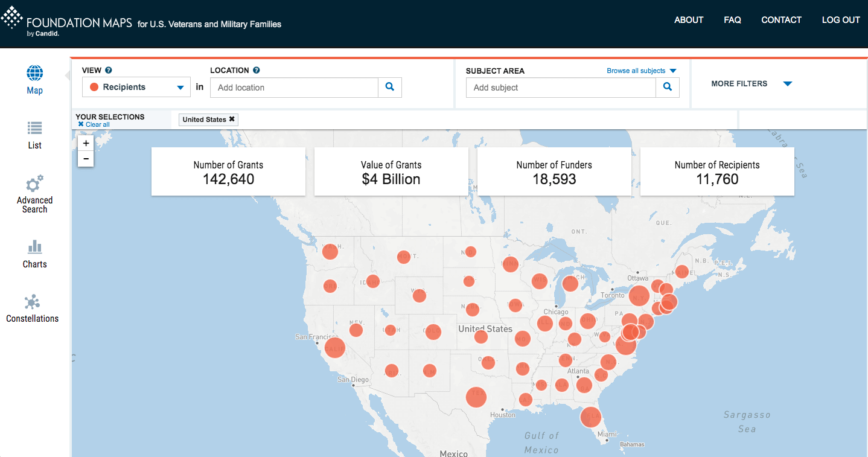Select the New Mexico bubble
Viewport: 868px width, 457px height.
coord(430,371)
